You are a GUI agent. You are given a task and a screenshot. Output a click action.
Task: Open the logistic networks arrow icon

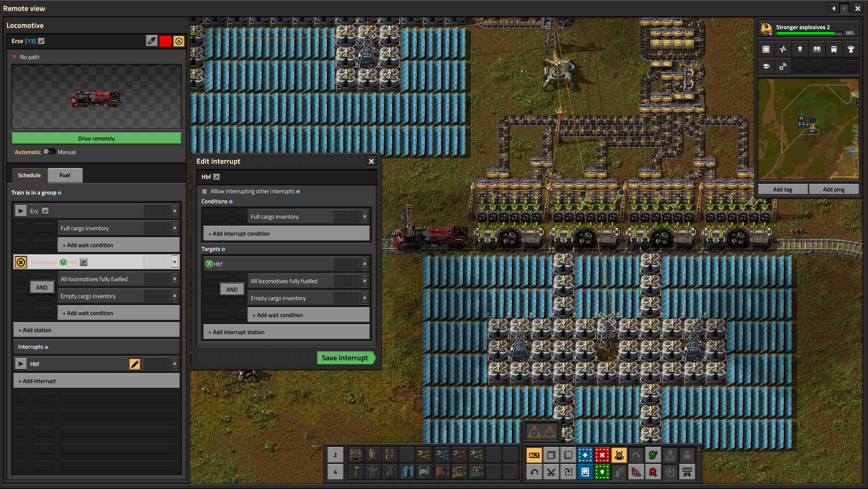[x=800, y=49]
